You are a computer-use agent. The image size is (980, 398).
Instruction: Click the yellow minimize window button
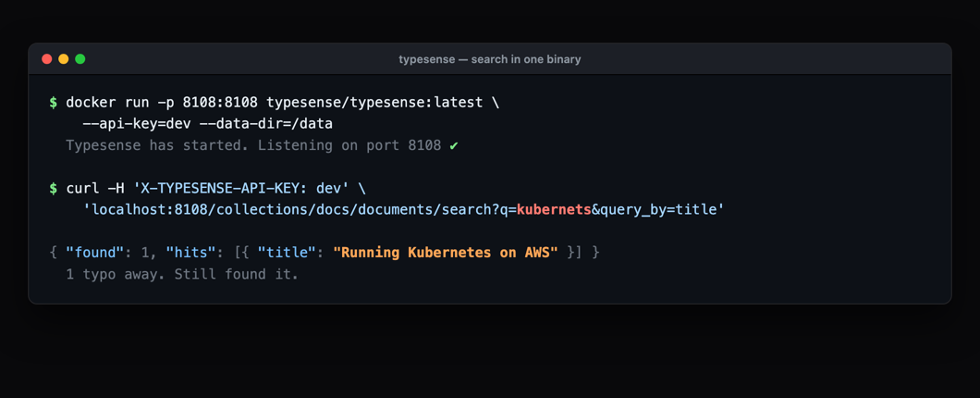(x=64, y=59)
